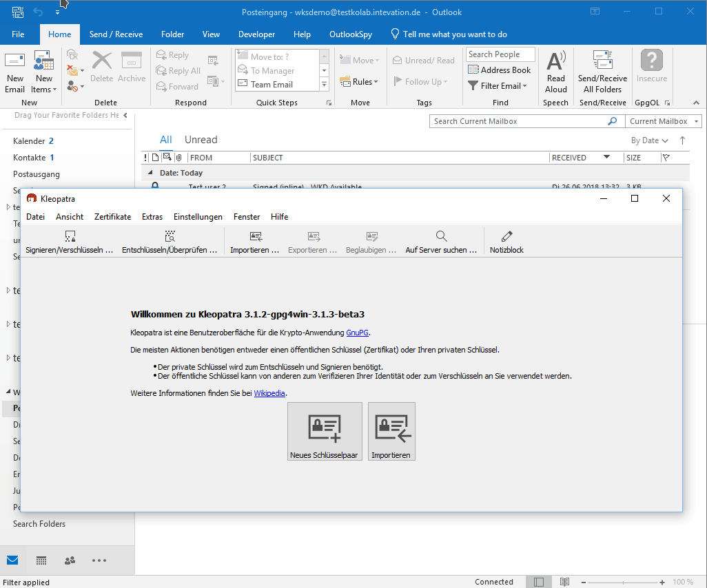Click Tell me what you want to do
Image resolution: width=707 pixels, height=588 pixels.
(449, 34)
